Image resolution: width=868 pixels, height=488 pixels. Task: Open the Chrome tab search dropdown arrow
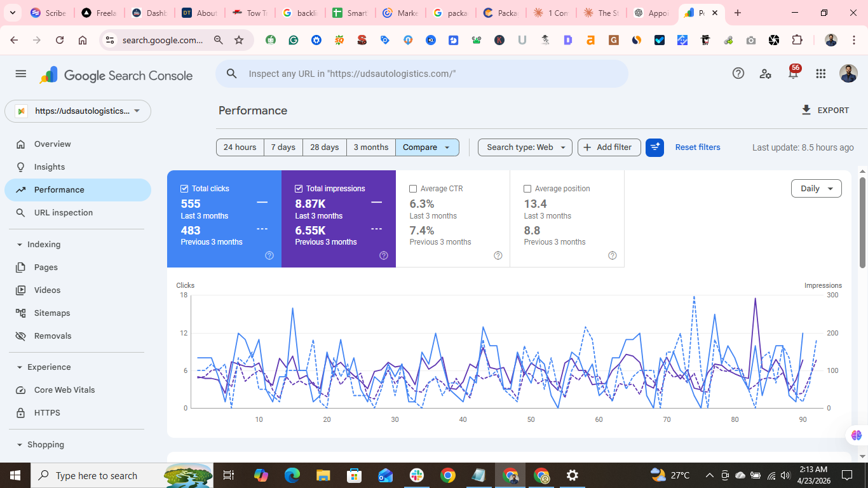pyautogui.click(x=12, y=13)
